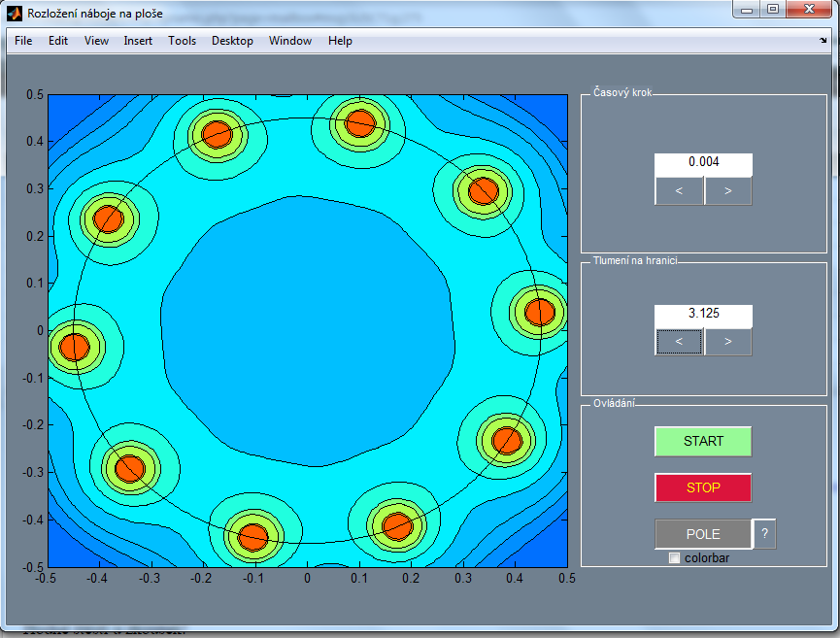Open the Insert menu
The height and width of the screenshot is (638, 840).
pos(138,41)
